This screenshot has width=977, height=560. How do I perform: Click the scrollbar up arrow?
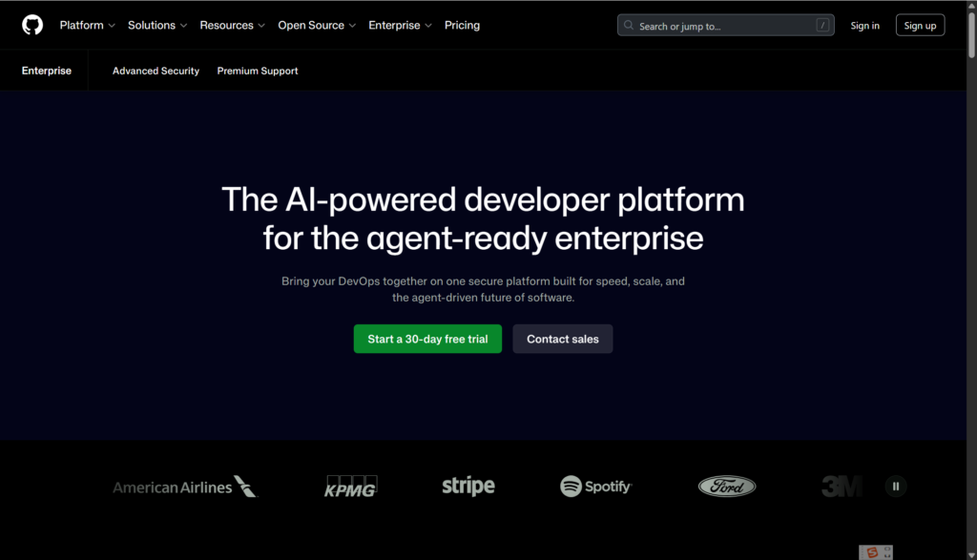coord(971,5)
